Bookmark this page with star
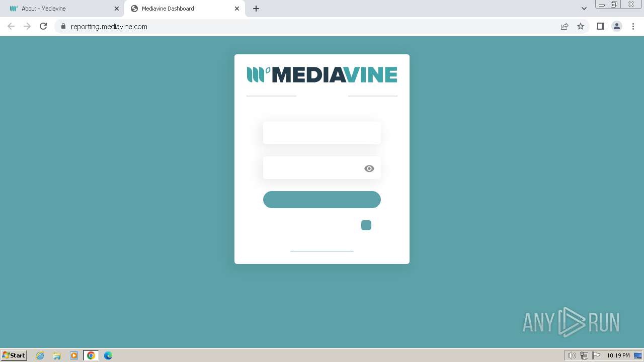 click(581, 26)
